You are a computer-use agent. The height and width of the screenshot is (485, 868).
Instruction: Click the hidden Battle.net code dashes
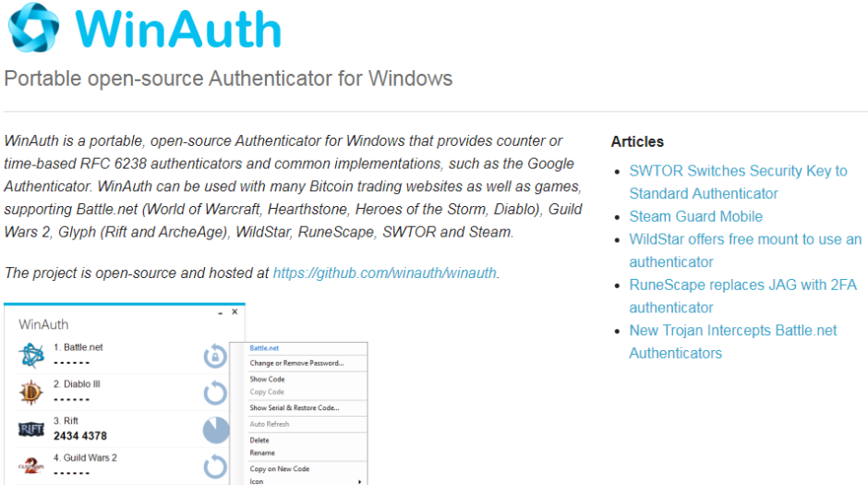[71, 363]
